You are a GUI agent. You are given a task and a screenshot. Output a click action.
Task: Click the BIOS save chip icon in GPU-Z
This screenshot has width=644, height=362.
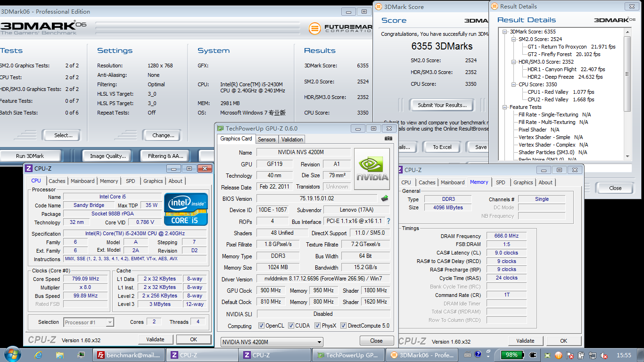(x=385, y=198)
